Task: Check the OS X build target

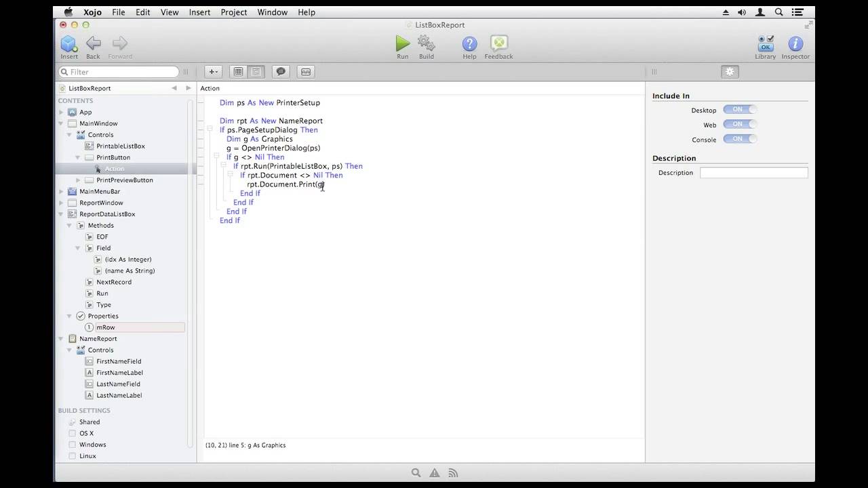Action: tap(73, 433)
